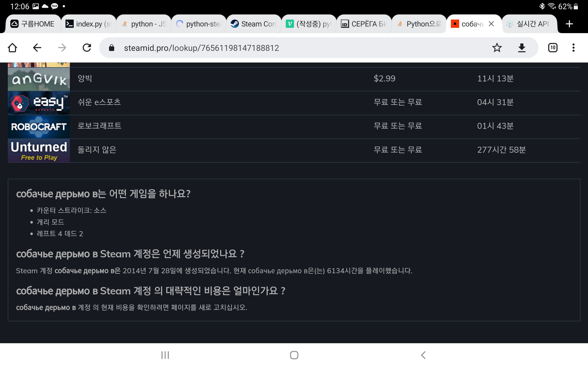
Task: Open the Robocraft game thumbnail
Action: point(39,126)
